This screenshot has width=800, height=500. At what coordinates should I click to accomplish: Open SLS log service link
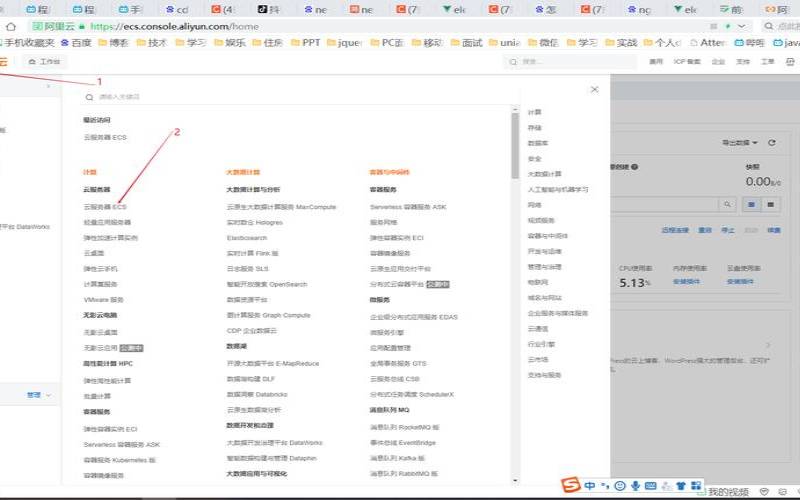coord(247,268)
